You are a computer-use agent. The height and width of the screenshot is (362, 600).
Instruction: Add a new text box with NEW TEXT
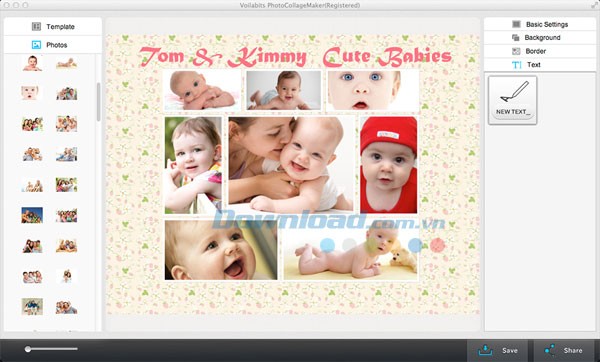[513, 100]
